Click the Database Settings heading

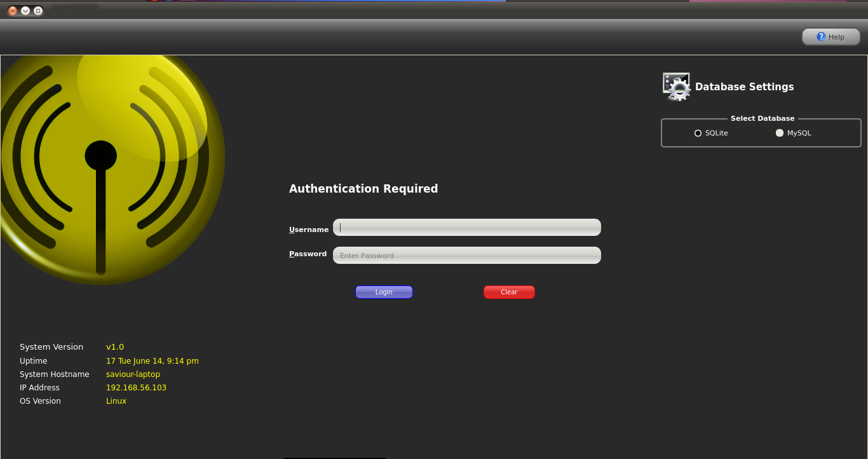click(x=744, y=87)
